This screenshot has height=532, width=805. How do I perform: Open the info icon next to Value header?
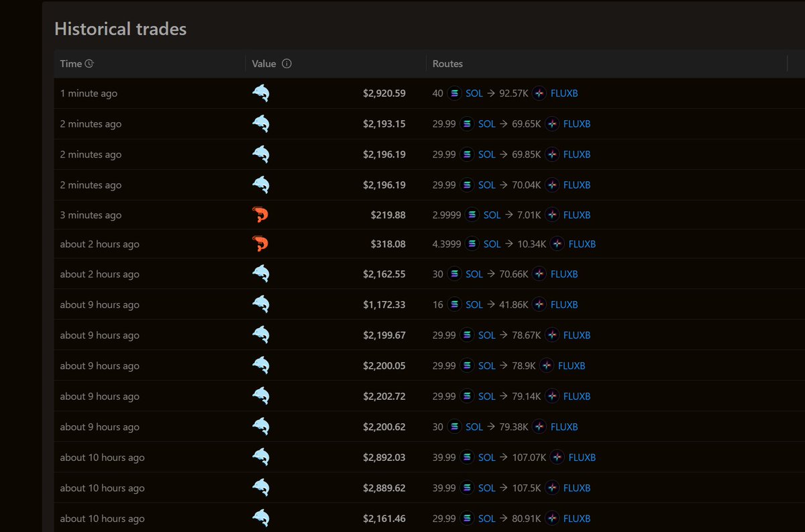tap(286, 64)
